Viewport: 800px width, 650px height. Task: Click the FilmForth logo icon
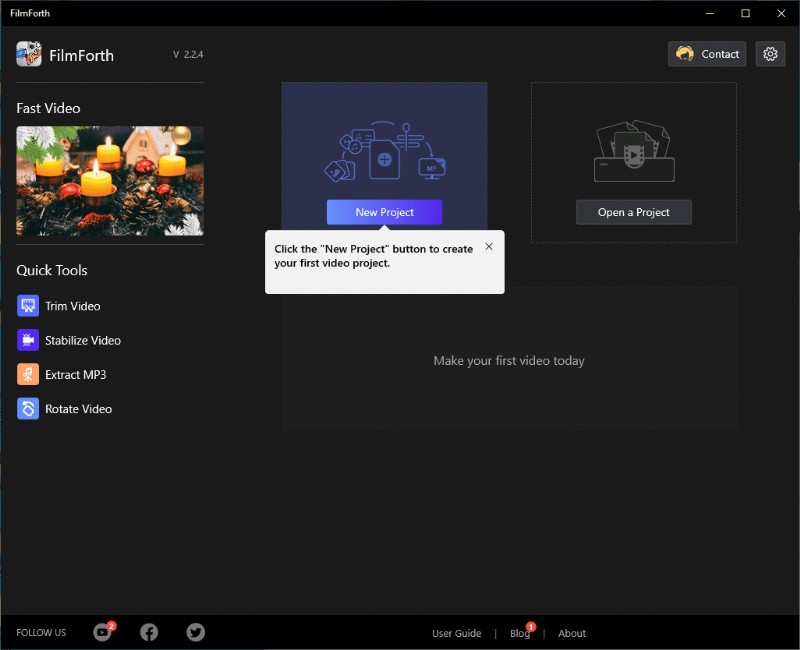[29, 55]
